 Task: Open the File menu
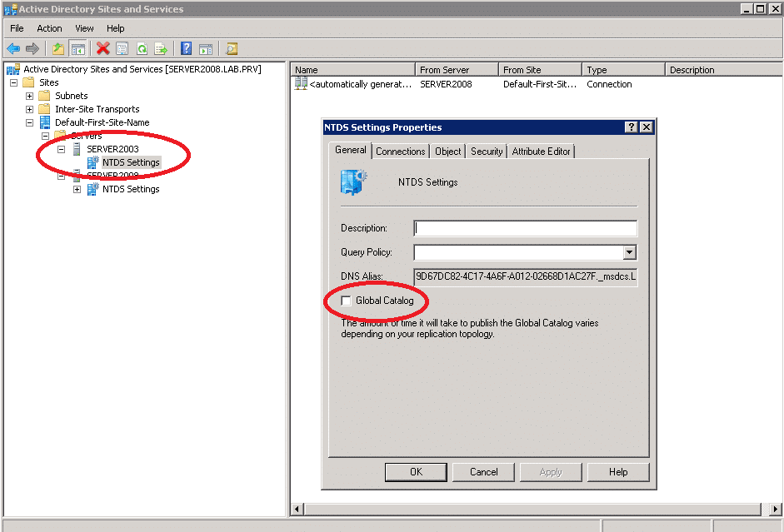pyautogui.click(x=17, y=28)
